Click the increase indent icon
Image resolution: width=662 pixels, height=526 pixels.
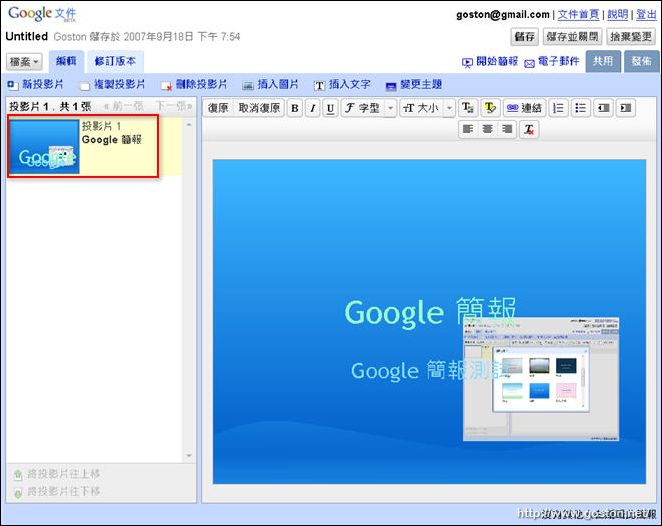(626, 108)
